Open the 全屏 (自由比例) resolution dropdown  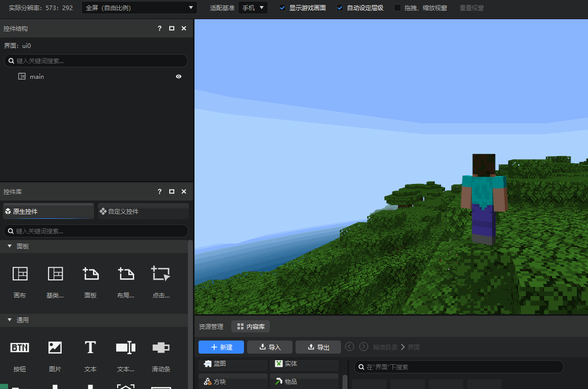click(x=139, y=8)
